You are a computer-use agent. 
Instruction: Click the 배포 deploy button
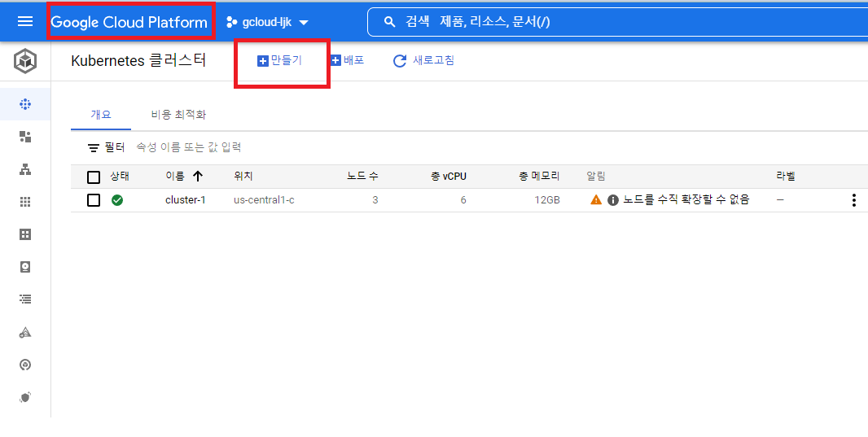(x=347, y=60)
